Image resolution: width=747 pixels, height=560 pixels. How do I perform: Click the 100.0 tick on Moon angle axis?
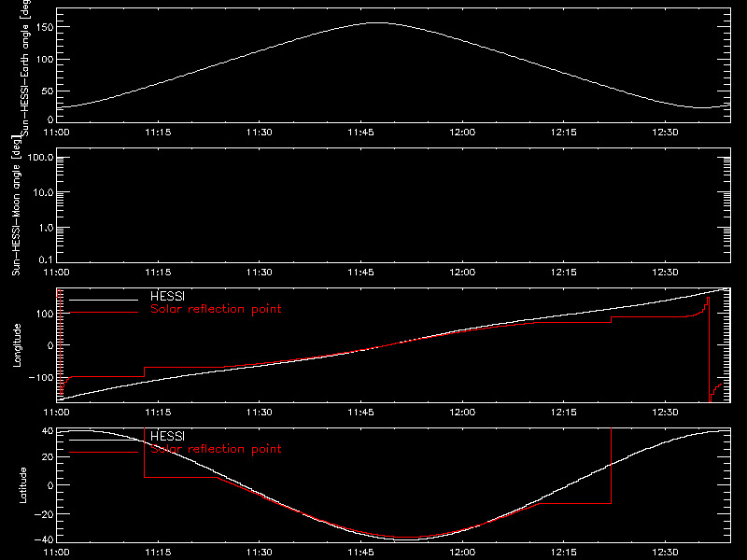(x=40, y=158)
